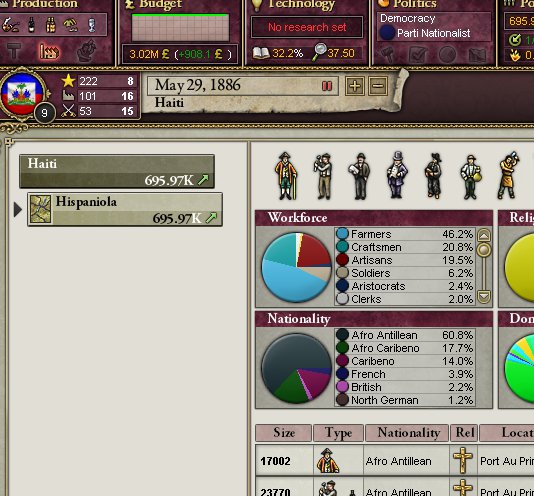Decrease game speed with minus button
The width and height of the screenshot is (534, 496).
coord(378,86)
